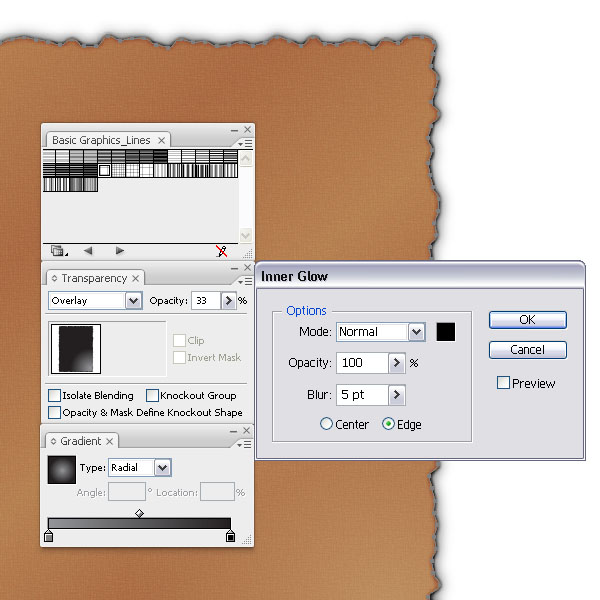Switch to the Basic Graphics_Lines tab
The image size is (600, 600).
point(101,140)
